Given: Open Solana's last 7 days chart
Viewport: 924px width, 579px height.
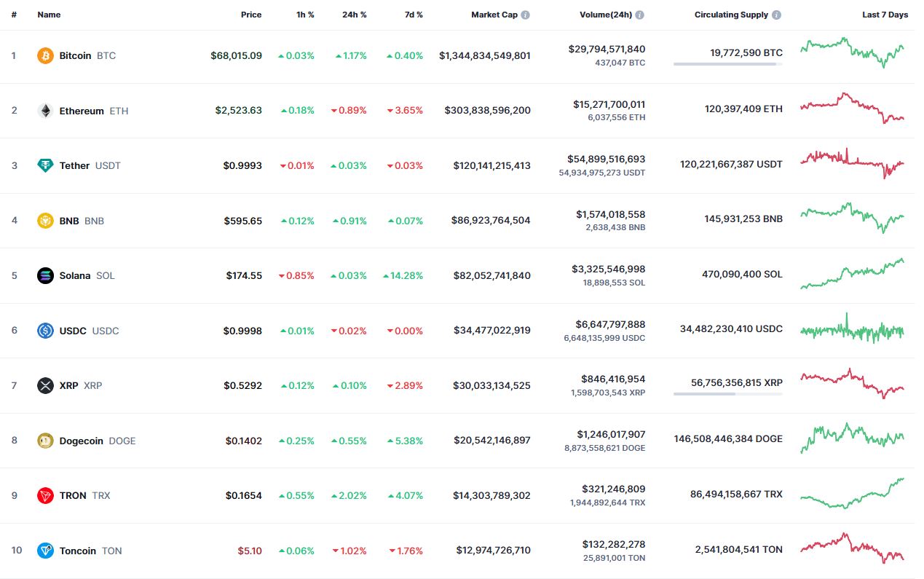Looking at the screenshot, I should click(x=852, y=273).
